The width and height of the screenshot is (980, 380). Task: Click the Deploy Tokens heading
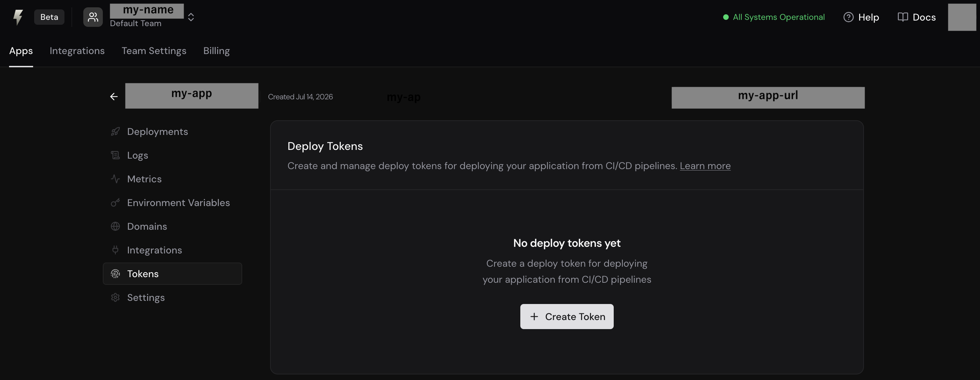click(x=325, y=146)
